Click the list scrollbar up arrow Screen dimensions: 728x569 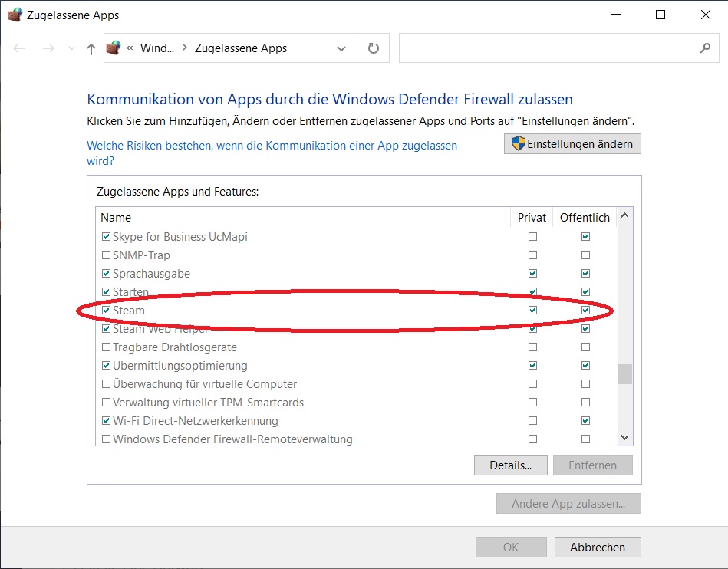click(x=625, y=215)
